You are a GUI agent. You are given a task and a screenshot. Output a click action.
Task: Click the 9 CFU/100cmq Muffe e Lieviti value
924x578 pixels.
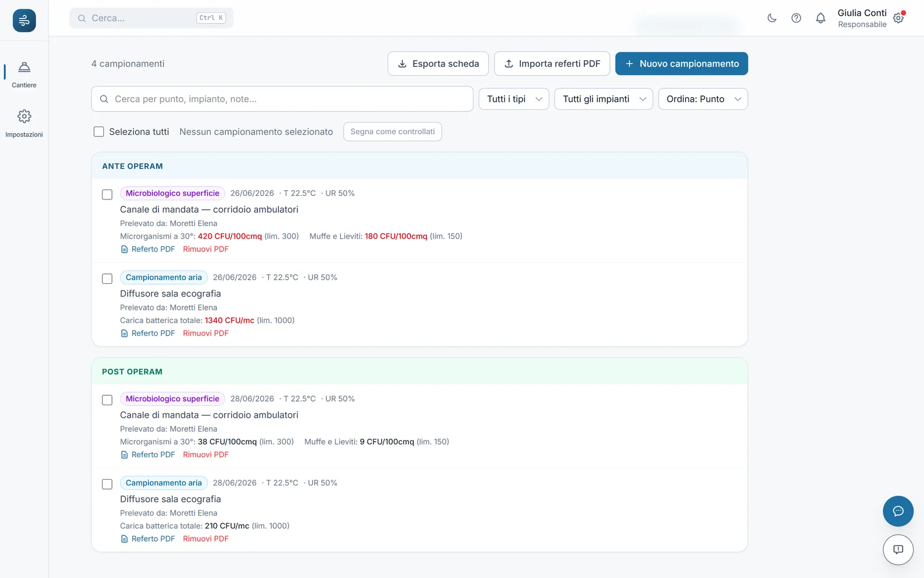[387, 442]
